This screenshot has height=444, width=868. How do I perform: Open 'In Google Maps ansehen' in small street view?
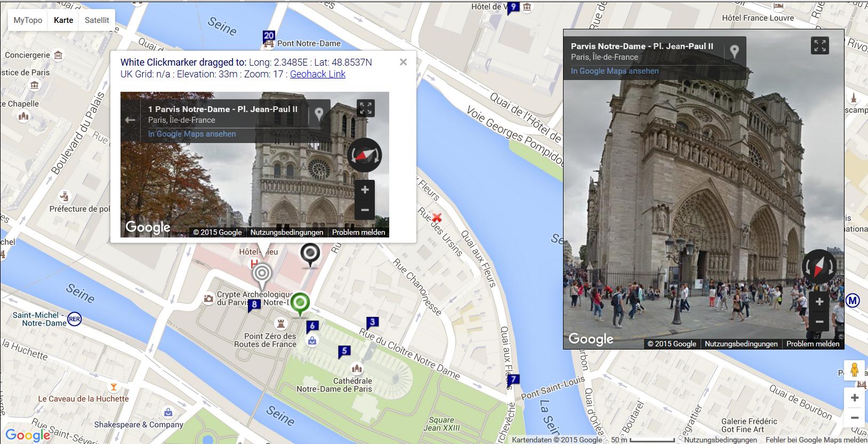tap(192, 134)
